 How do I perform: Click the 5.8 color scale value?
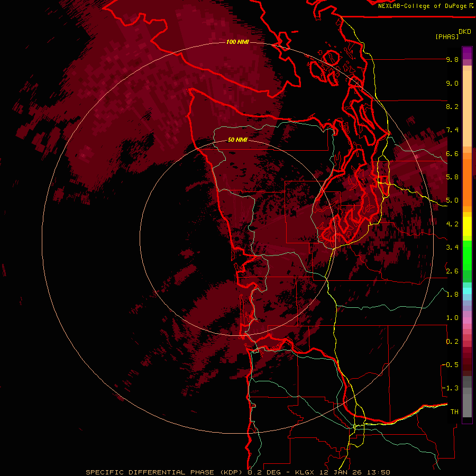[x=452, y=177]
